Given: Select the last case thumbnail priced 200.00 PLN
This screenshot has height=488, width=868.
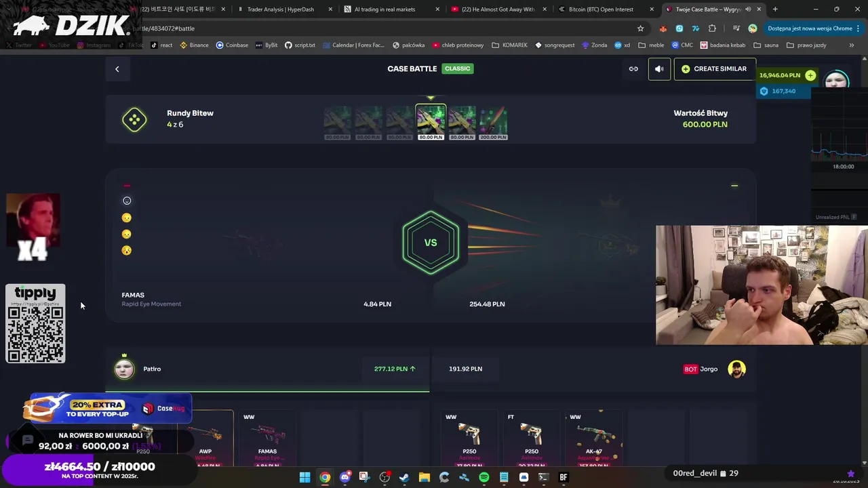Looking at the screenshot, I should click(493, 123).
